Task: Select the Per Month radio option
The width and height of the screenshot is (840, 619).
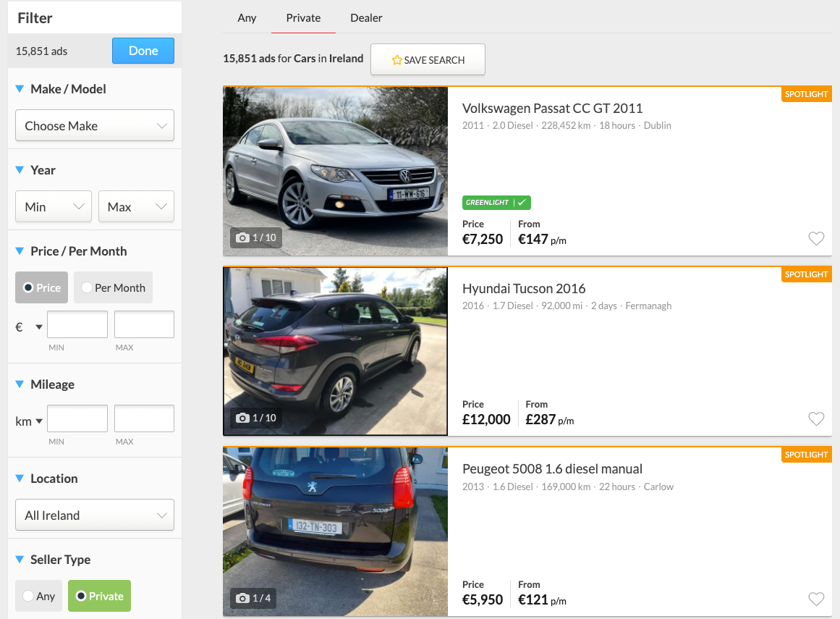Action: click(x=113, y=287)
